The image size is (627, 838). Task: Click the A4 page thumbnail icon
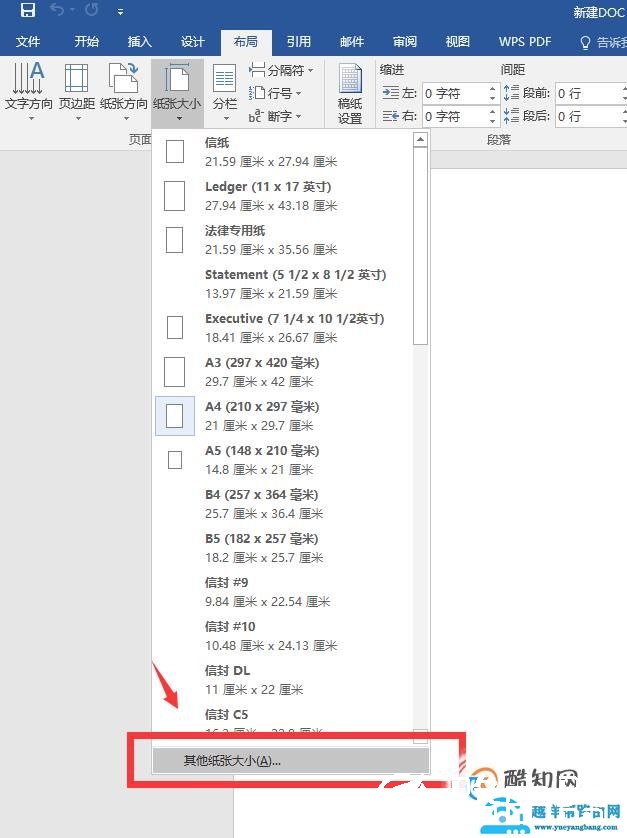click(x=174, y=416)
